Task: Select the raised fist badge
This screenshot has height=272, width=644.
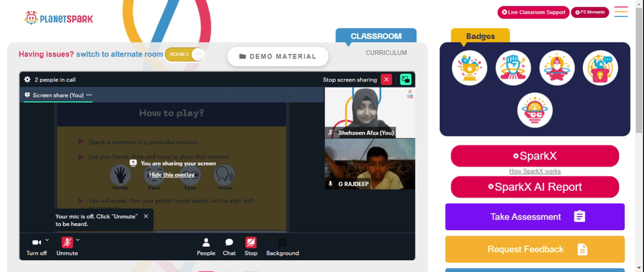Action: pyautogui.click(x=513, y=68)
